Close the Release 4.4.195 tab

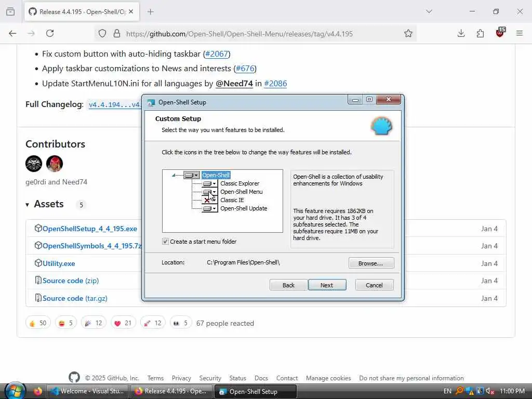point(131,11)
